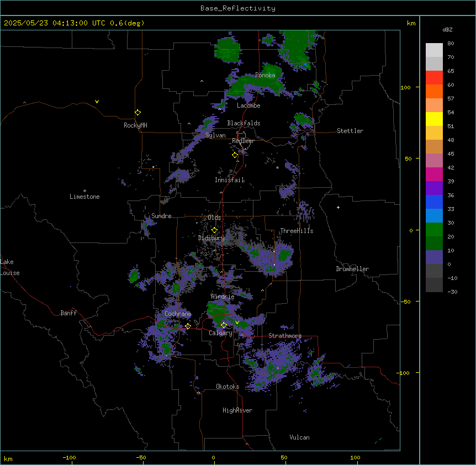The image size is (476, 465).
Task: Pick the blue 33-36 dBZ legend swatch
Action: coord(434,202)
